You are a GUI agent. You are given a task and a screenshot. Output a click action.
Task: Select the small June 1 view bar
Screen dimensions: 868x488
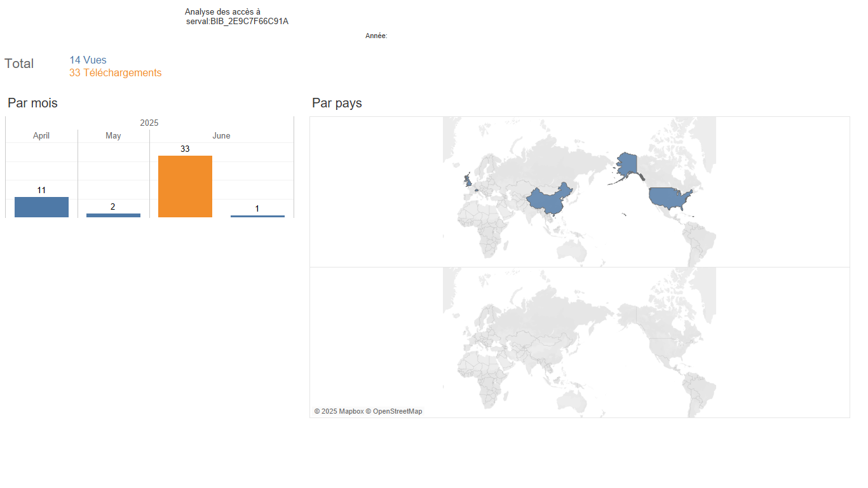(x=257, y=216)
